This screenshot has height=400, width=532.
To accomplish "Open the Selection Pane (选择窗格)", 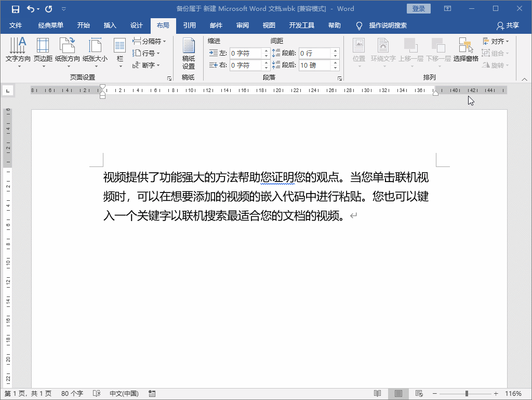I will point(465,53).
